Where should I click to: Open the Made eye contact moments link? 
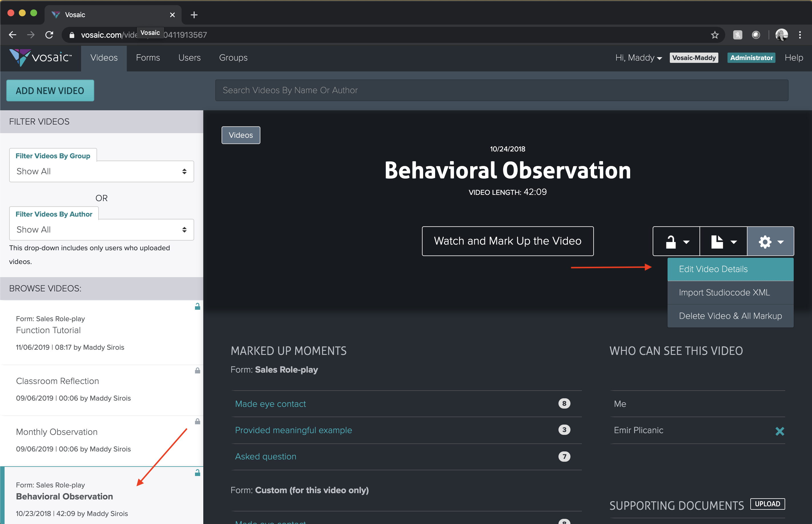tap(270, 404)
